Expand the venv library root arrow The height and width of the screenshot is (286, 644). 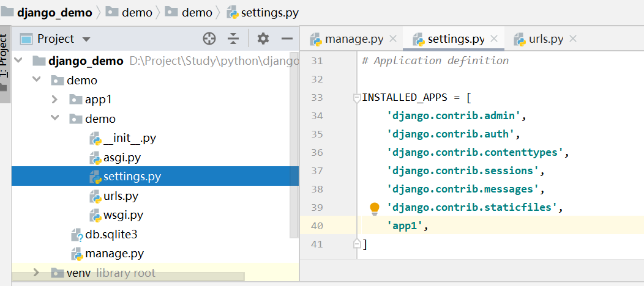tap(36, 273)
